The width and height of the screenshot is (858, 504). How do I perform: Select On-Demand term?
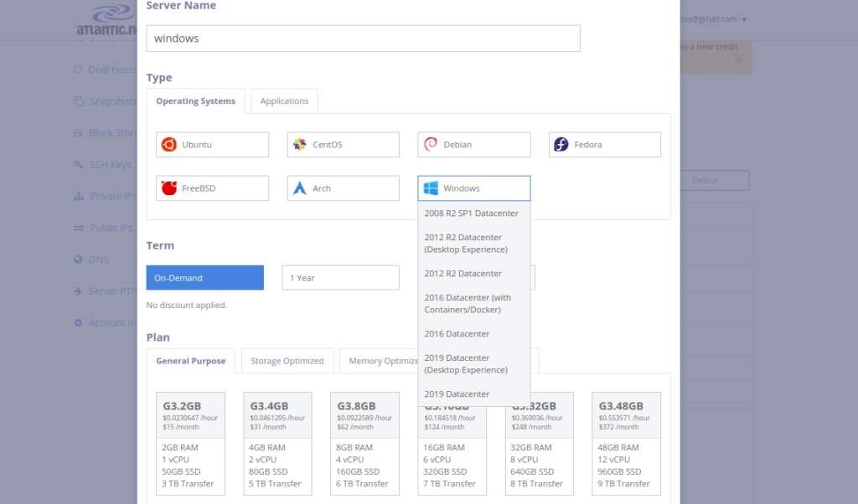point(205,278)
